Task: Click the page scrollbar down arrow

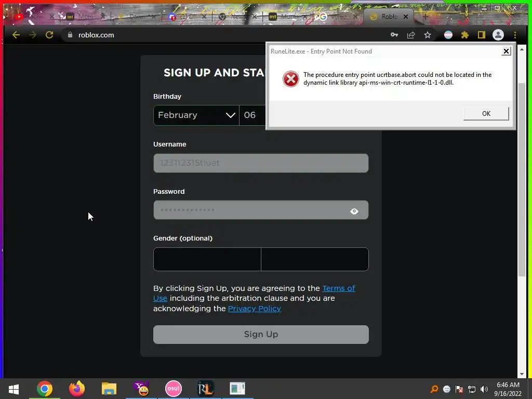Action: tap(522, 374)
